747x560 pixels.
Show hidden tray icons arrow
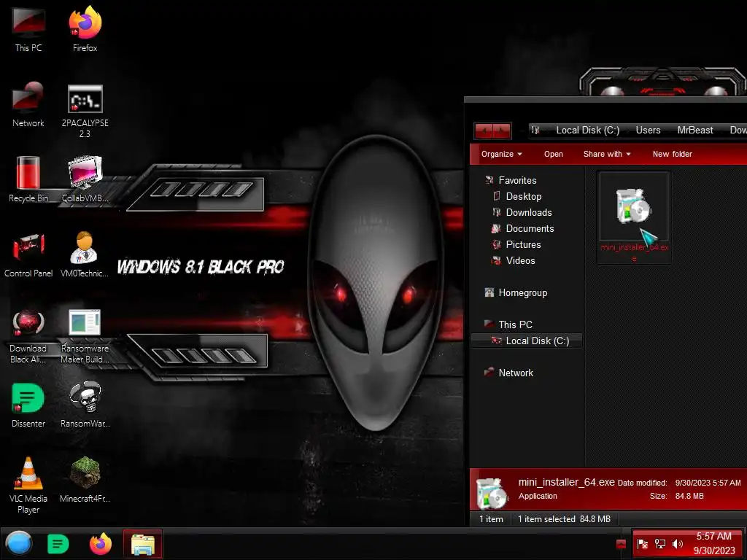pyautogui.click(x=621, y=544)
